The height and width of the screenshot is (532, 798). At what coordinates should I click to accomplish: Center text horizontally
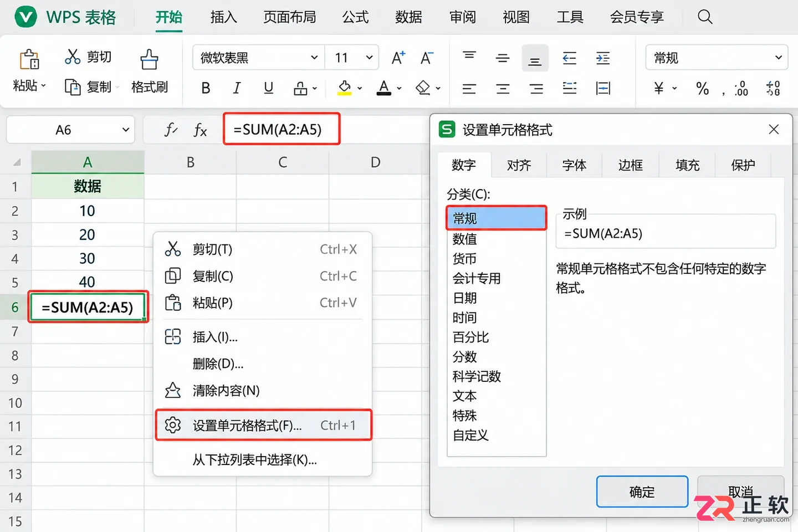point(503,88)
